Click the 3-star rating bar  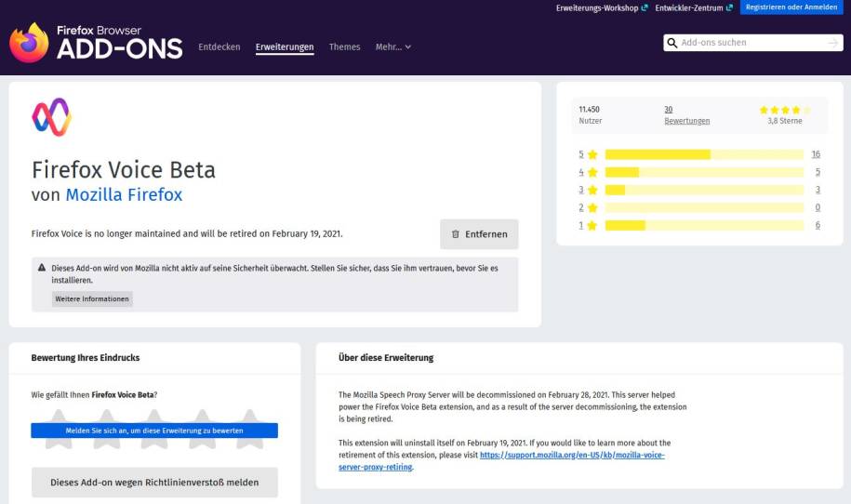click(704, 190)
